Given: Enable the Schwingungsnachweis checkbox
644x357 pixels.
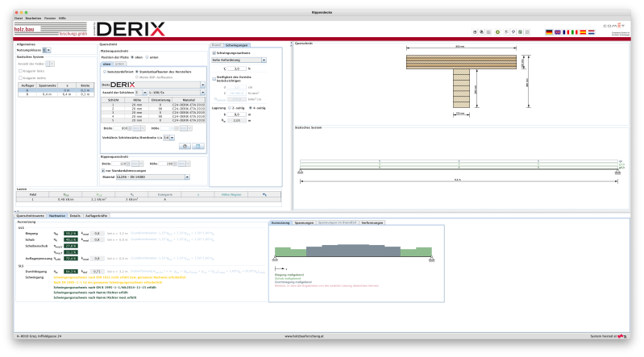Looking at the screenshot, I should [214, 52].
